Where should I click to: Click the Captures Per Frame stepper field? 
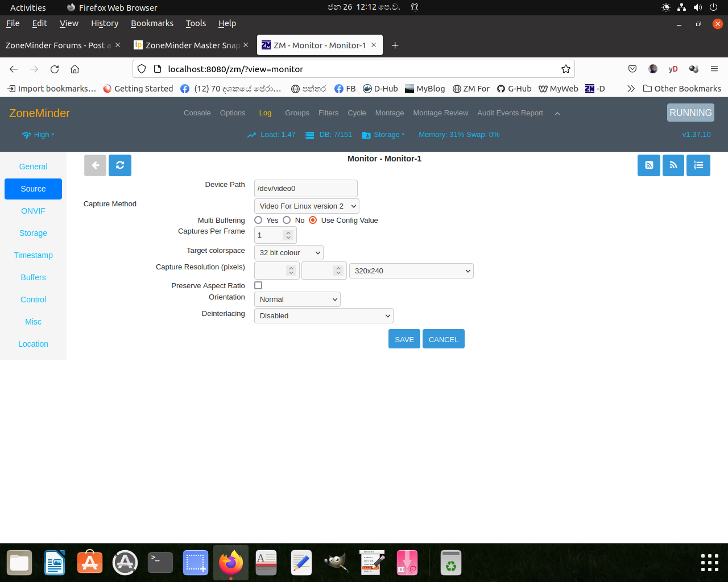(275, 235)
